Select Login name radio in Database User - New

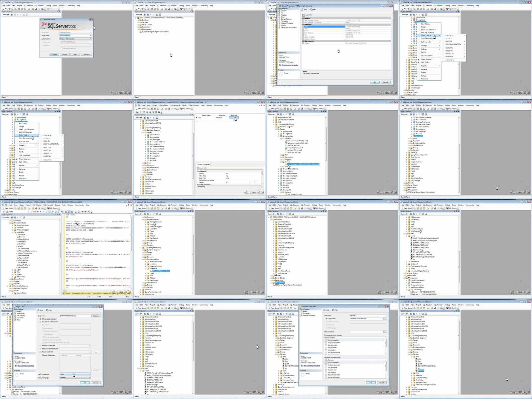(x=327, y=319)
